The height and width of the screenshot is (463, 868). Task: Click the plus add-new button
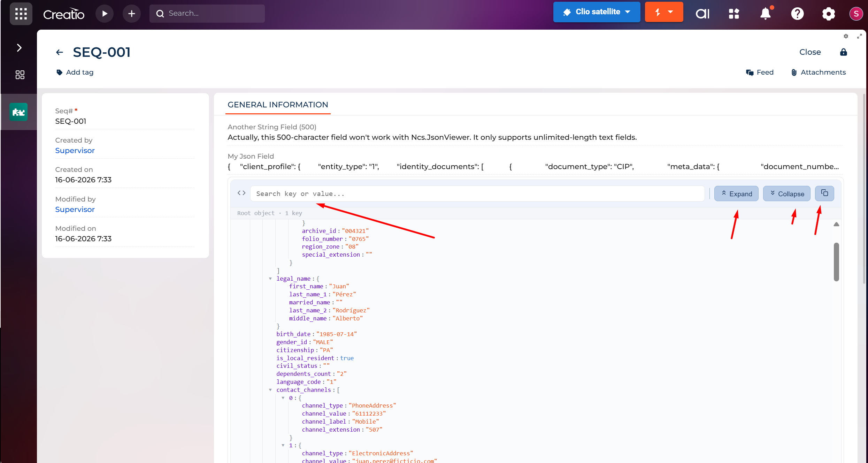tap(131, 14)
